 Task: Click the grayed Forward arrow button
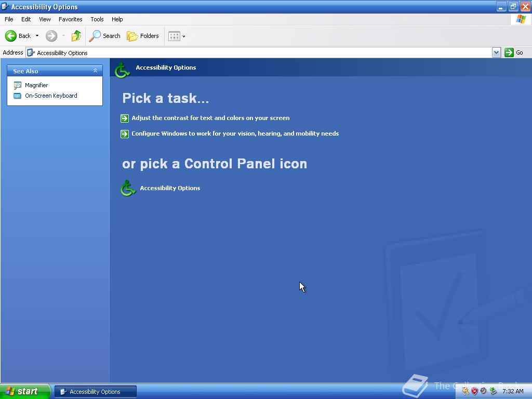51,36
